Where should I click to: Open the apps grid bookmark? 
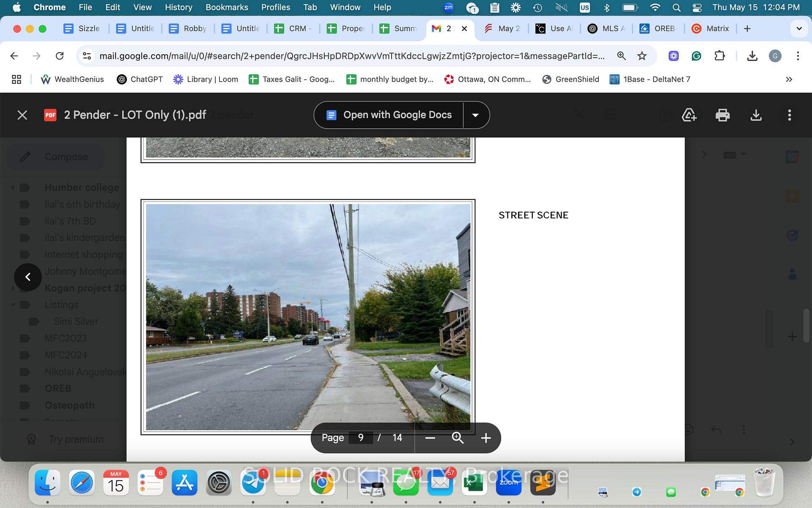16,79
